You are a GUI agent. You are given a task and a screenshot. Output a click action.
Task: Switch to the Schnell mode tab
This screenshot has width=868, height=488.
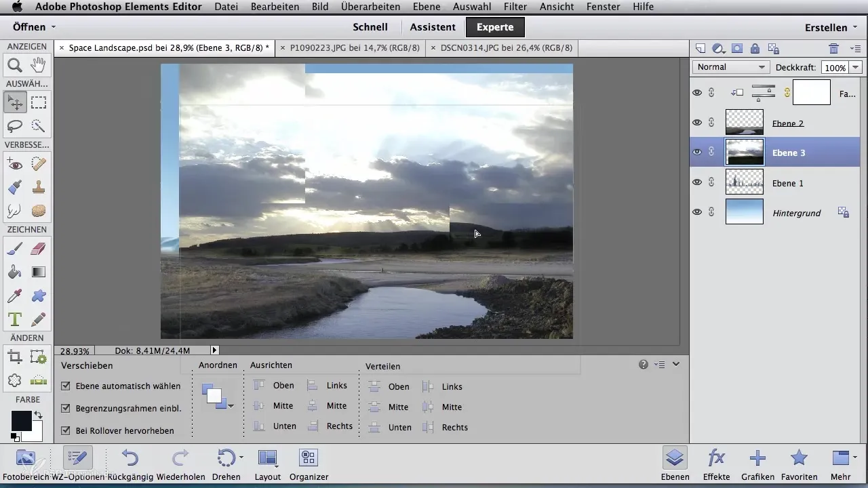point(370,27)
